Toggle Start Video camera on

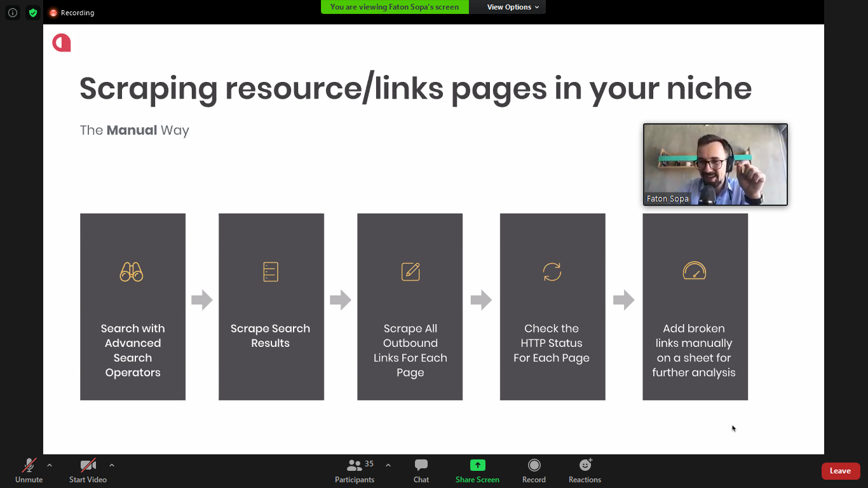coord(88,471)
